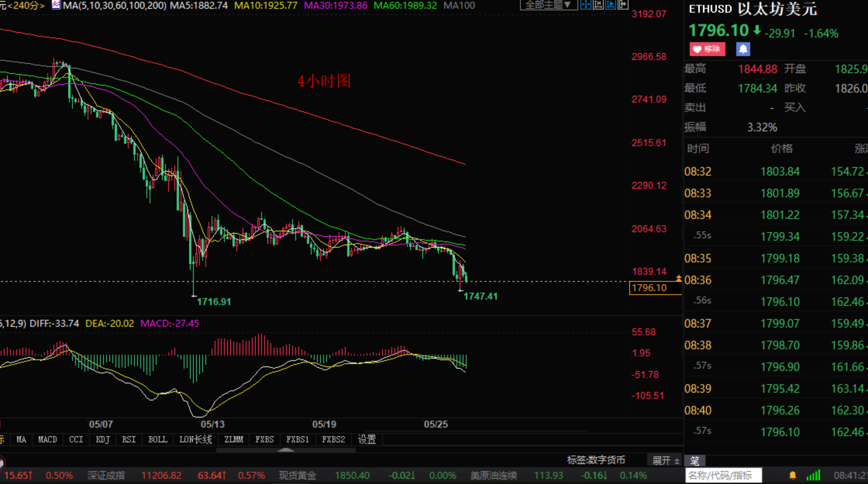Click the MA30:1973.86 legend value

336,5
